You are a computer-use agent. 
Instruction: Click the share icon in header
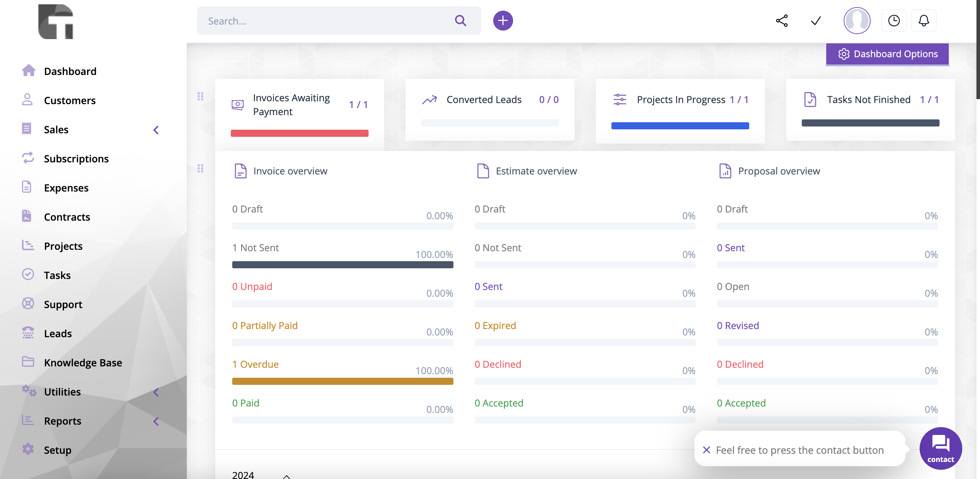(782, 21)
